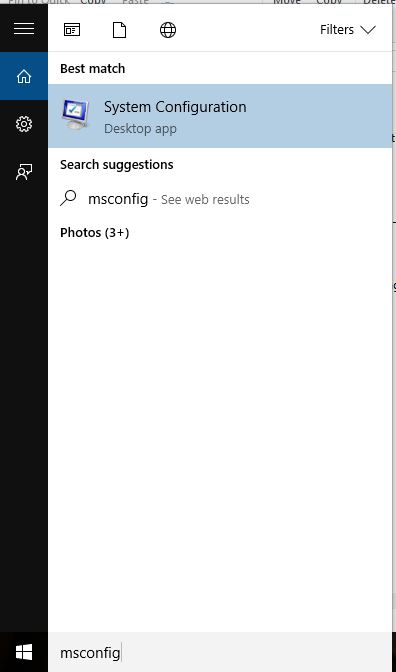This screenshot has height=672, width=396.
Task: Click the search box containing msconfig
Action: pyautogui.click(x=220, y=652)
